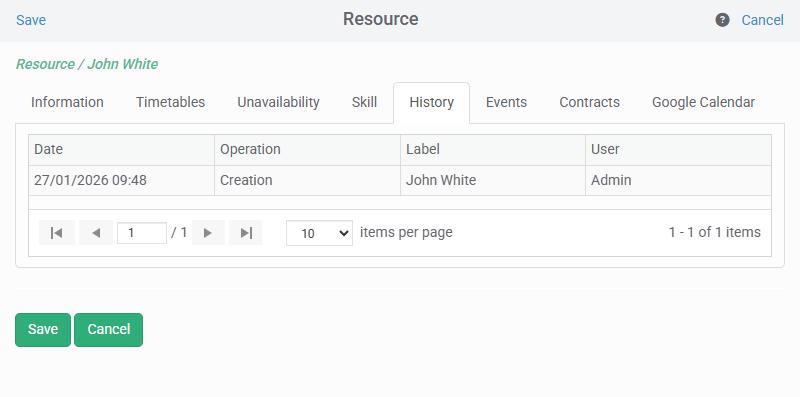Click the Label column header

pos(493,150)
